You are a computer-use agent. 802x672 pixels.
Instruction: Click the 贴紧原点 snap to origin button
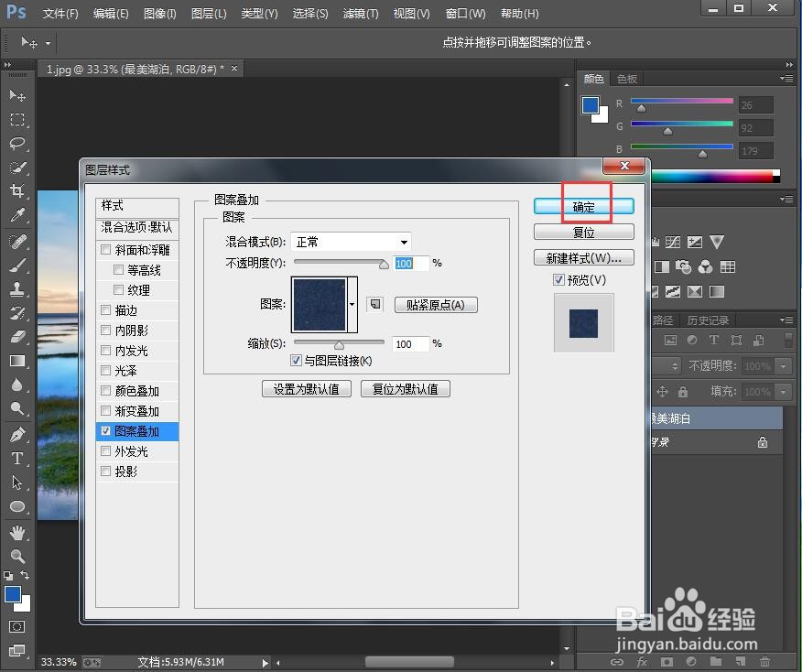pyautogui.click(x=436, y=305)
